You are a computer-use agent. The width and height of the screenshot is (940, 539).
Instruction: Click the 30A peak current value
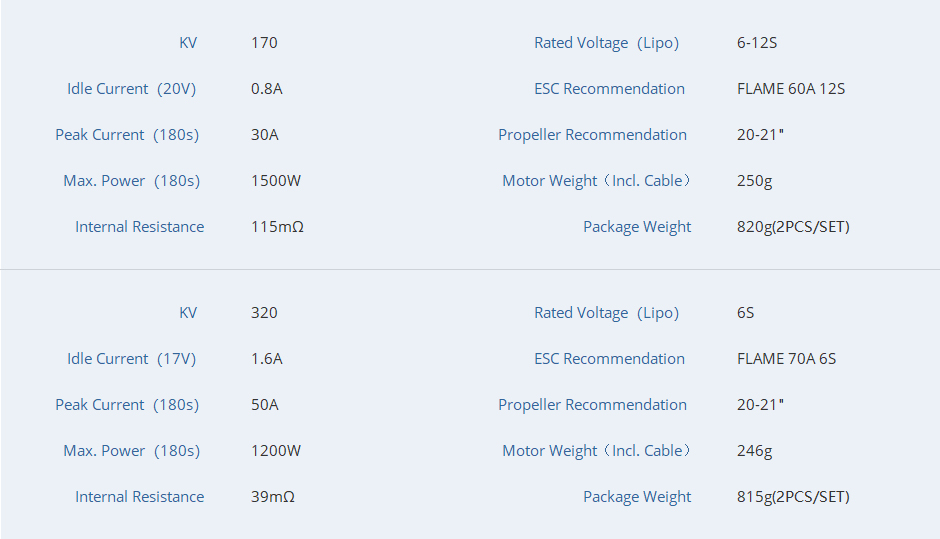265,135
